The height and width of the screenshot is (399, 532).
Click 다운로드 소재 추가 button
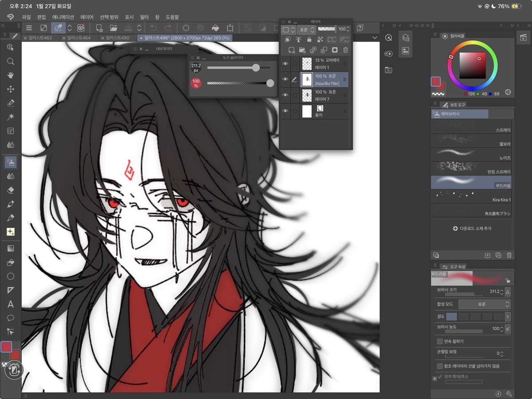click(x=472, y=228)
